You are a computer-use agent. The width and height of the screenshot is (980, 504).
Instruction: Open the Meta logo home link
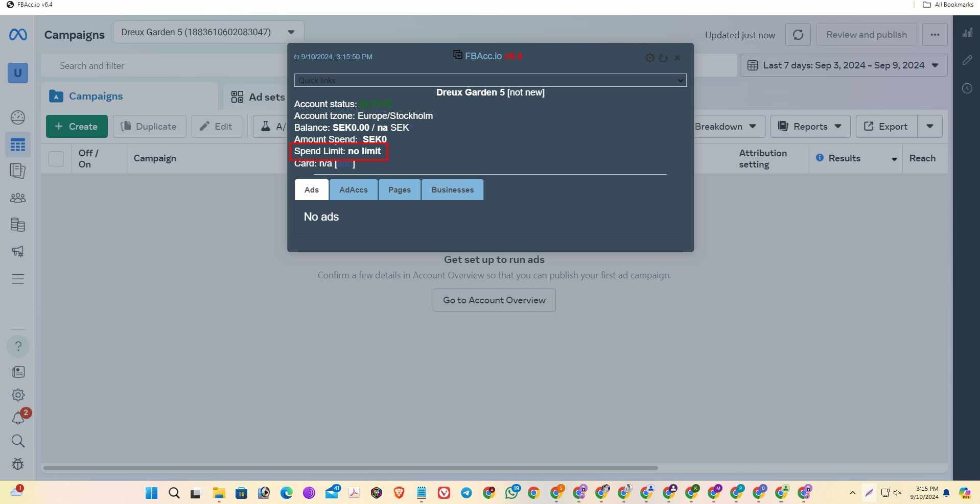pyautogui.click(x=18, y=35)
